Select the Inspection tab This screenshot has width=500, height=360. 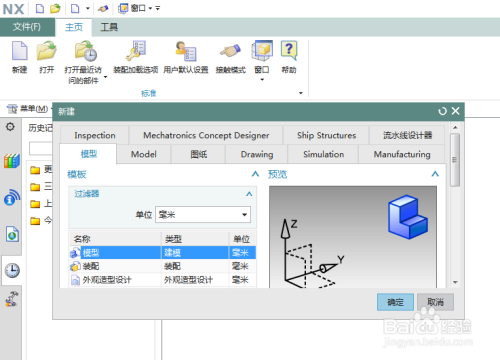click(x=95, y=135)
